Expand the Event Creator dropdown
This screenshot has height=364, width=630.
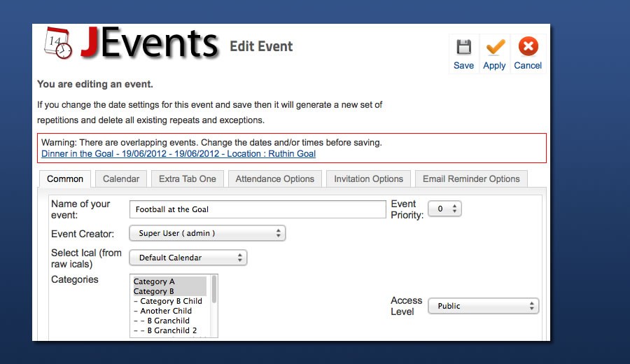207,233
